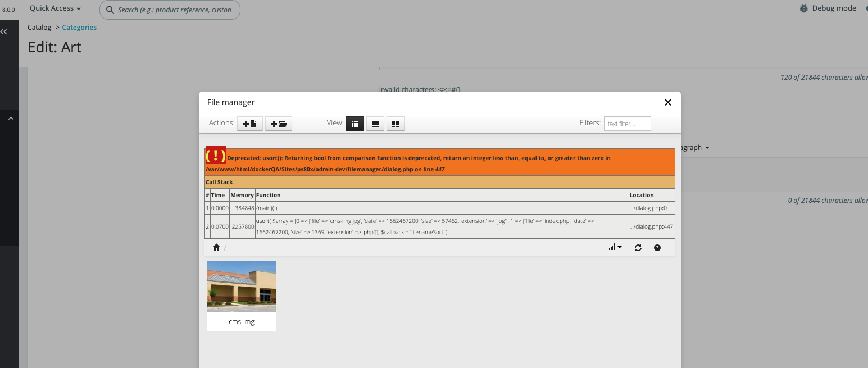Viewport: 868px width, 368px height.
Task: Click the search magnifier icon
Action: click(x=111, y=10)
